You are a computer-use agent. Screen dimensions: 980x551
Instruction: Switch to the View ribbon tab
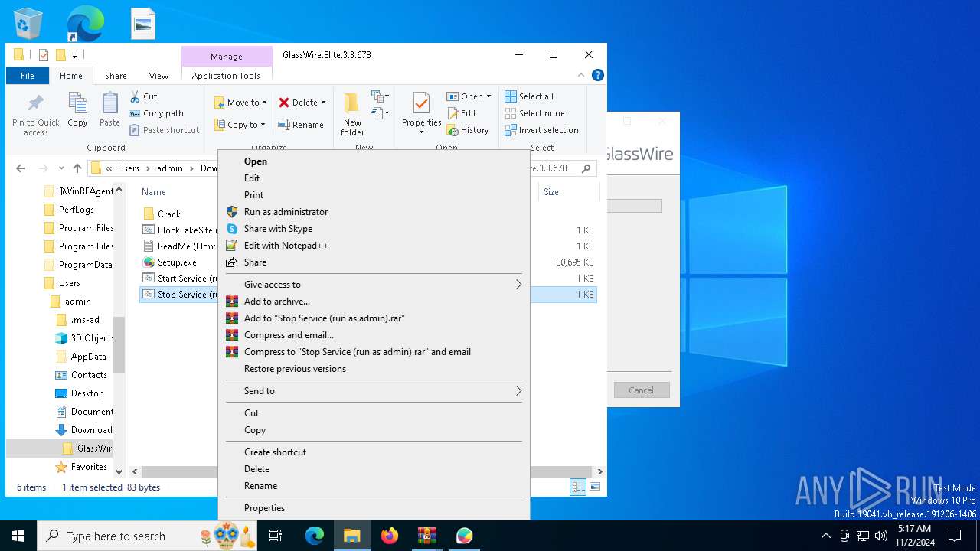tap(158, 76)
